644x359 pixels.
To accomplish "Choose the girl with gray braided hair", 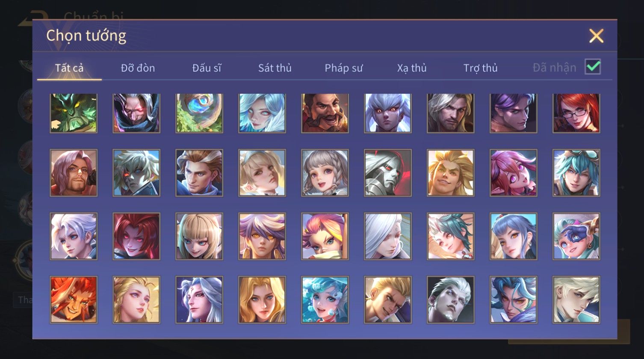I will pyautogui.click(x=325, y=173).
